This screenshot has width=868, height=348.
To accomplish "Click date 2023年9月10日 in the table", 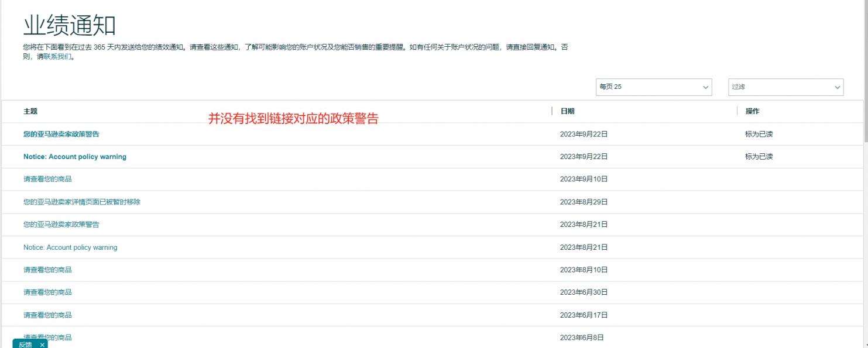I will pos(584,179).
